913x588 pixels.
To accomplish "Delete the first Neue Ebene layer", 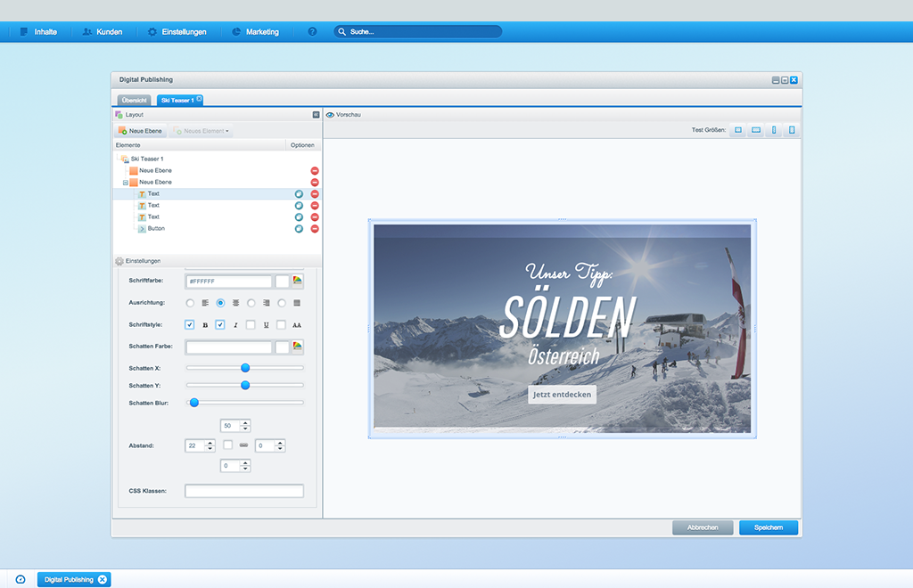I will [x=315, y=170].
